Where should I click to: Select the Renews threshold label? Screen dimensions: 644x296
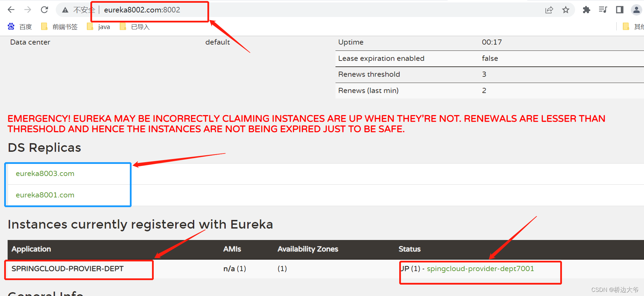tap(369, 74)
